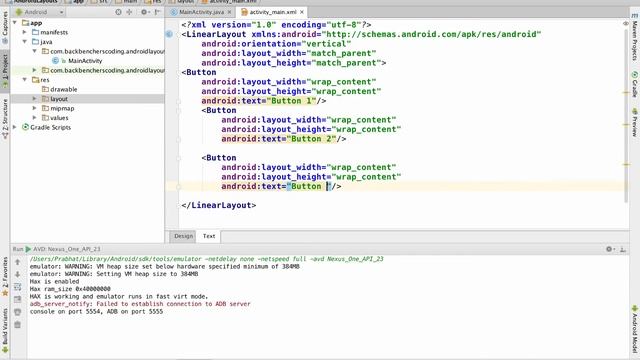Open the Preview side panel
The width and height of the screenshot is (640, 360).
point(635,122)
